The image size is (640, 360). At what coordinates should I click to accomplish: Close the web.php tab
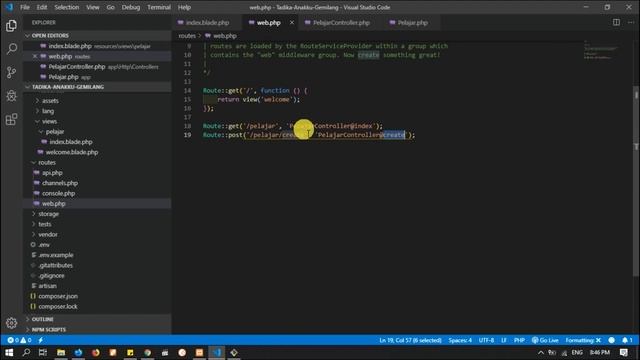pyautogui.click(x=291, y=22)
